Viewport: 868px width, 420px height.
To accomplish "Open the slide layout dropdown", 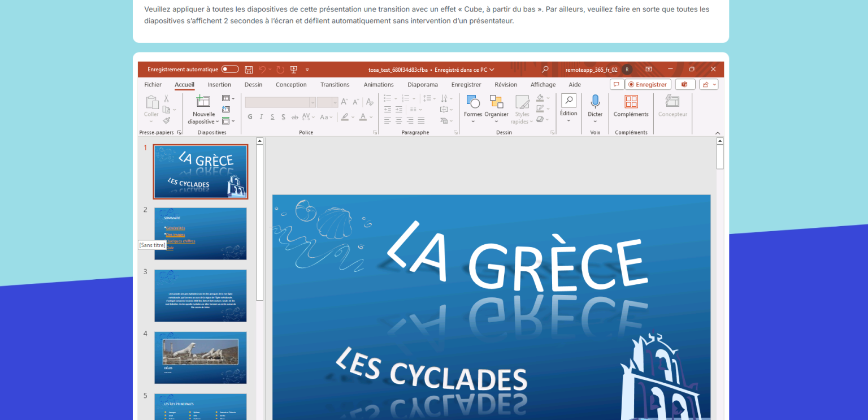I will [x=228, y=98].
